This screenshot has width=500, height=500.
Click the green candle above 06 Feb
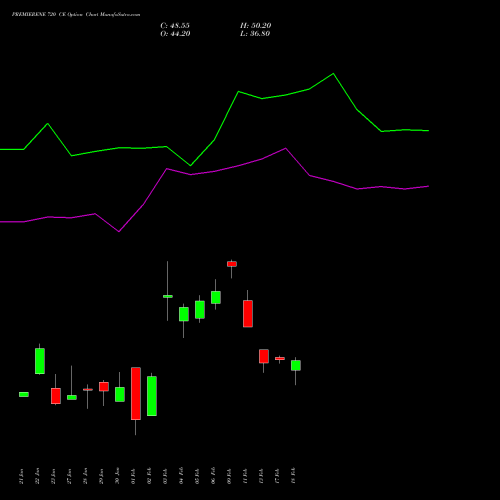(x=216, y=297)
